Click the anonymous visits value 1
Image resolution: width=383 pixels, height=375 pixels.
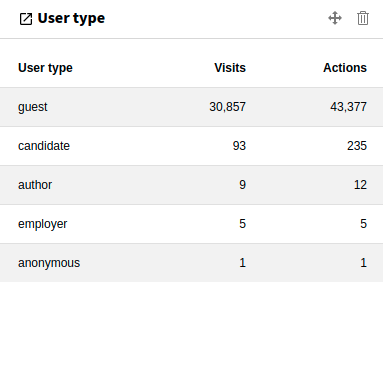243,263
